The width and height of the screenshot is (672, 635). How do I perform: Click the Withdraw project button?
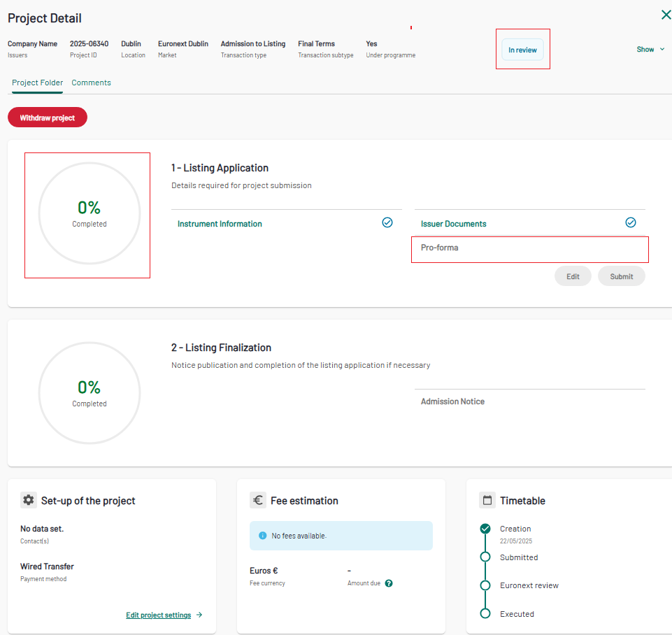pyautogui.click(x=47, y=117)
